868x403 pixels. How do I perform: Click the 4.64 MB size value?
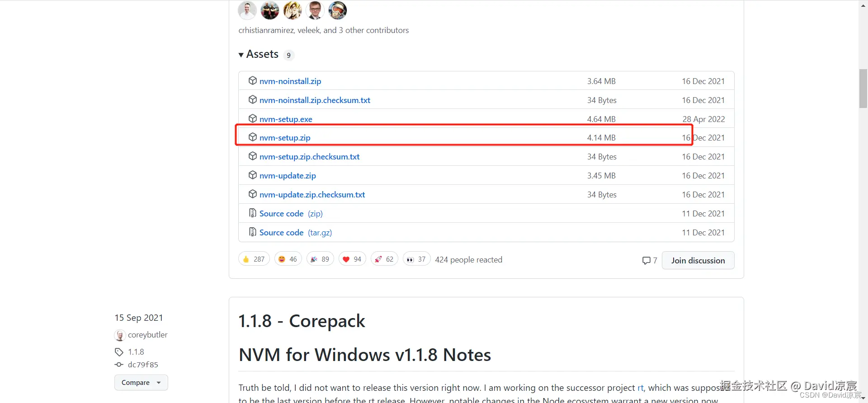[x=601, y=119]
